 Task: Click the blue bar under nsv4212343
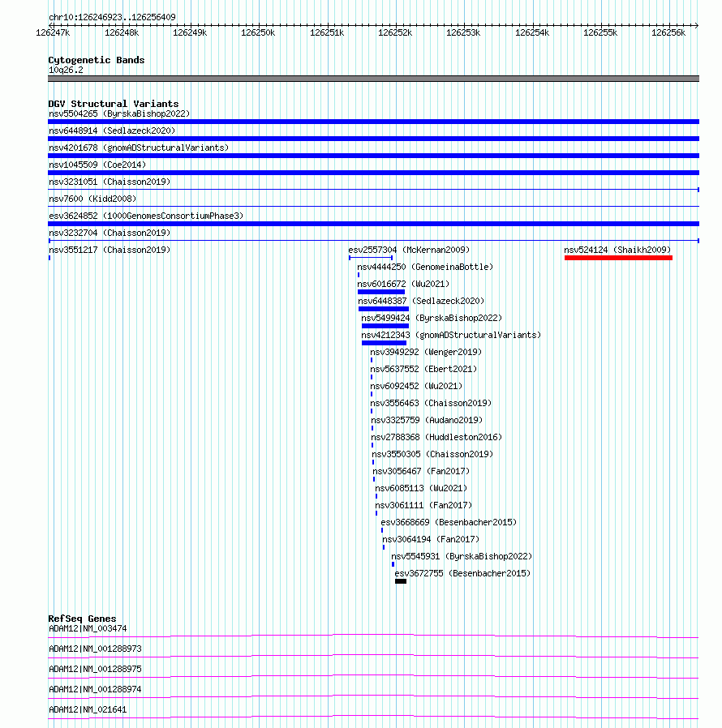pyautogui.click(x=384, y=343)
